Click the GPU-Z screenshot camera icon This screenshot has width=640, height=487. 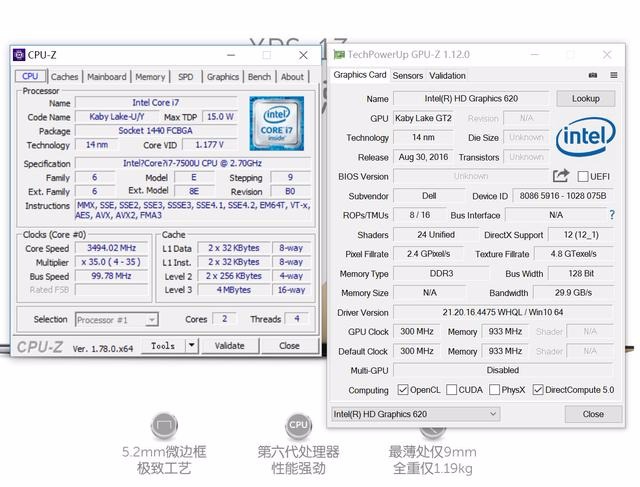pyautogui.click(x=593, y=76)
